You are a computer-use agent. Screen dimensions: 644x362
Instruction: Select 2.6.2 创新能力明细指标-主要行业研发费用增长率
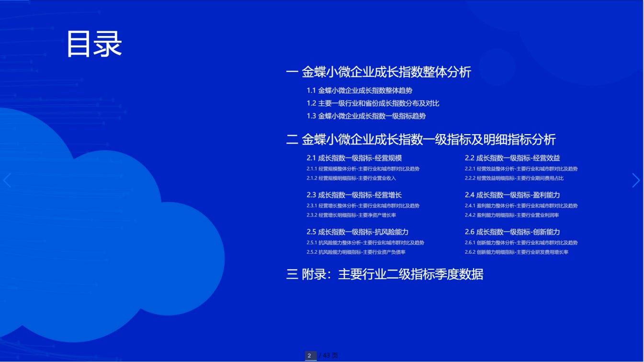pos(517,252)
